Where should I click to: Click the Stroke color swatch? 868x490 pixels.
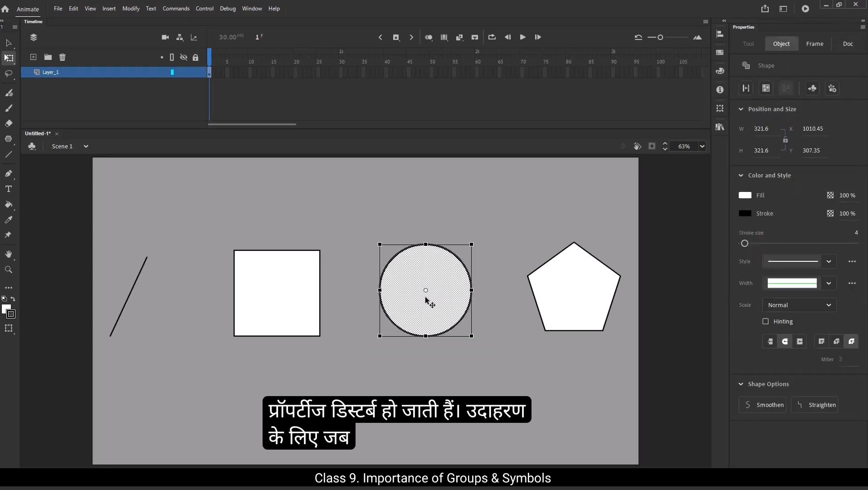pyautogui.click(x=745, y=213)
